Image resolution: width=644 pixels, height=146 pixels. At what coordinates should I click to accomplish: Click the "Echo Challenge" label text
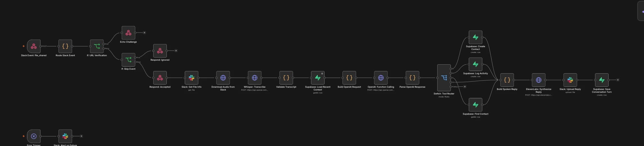coord(128,42)
